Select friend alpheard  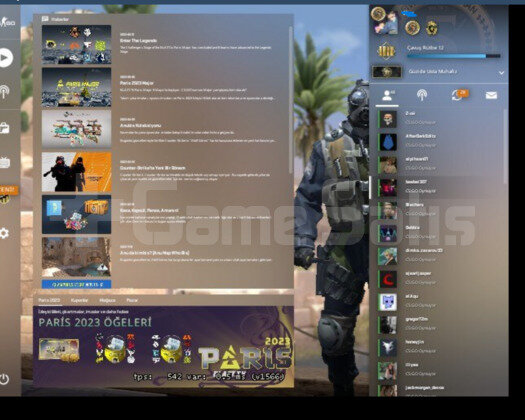click(x=440, y=164)
